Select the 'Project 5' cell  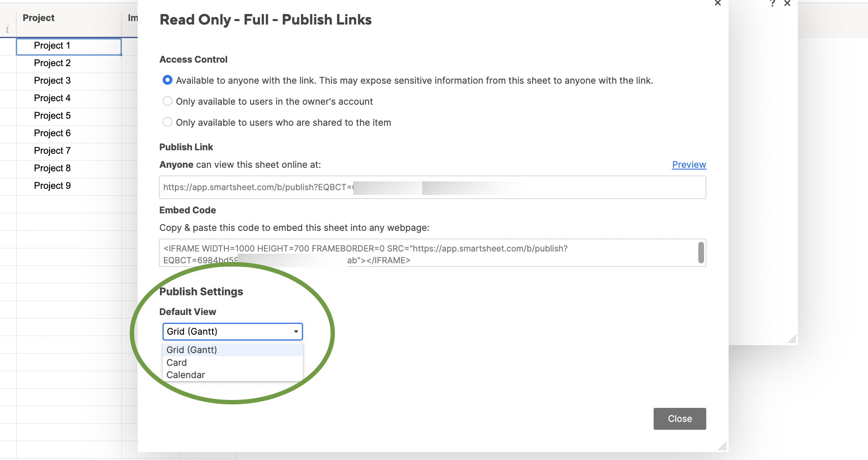click(69, 117)
